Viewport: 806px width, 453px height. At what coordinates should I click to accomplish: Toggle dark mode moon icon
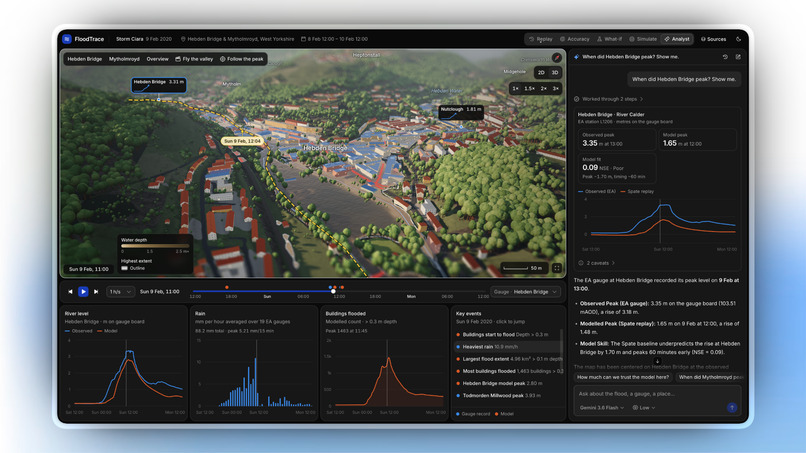click(x=739, y=39)
